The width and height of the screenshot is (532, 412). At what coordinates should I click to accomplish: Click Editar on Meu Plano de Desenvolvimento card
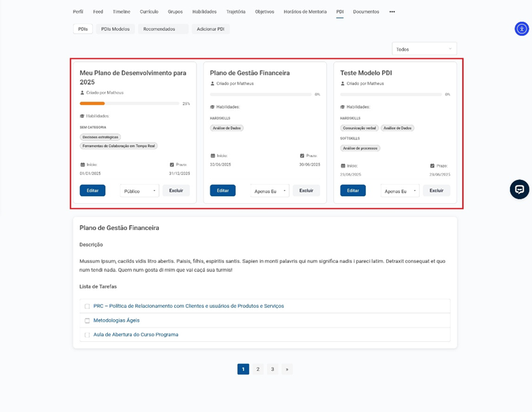pyautogui.click(x=92, y=190)
